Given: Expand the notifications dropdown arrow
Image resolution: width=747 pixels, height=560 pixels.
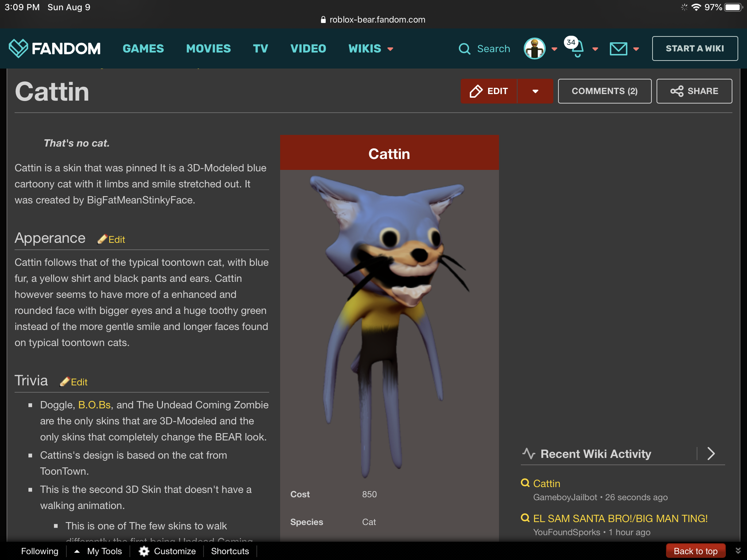Looking at the screenshot, I should [595, 49].
